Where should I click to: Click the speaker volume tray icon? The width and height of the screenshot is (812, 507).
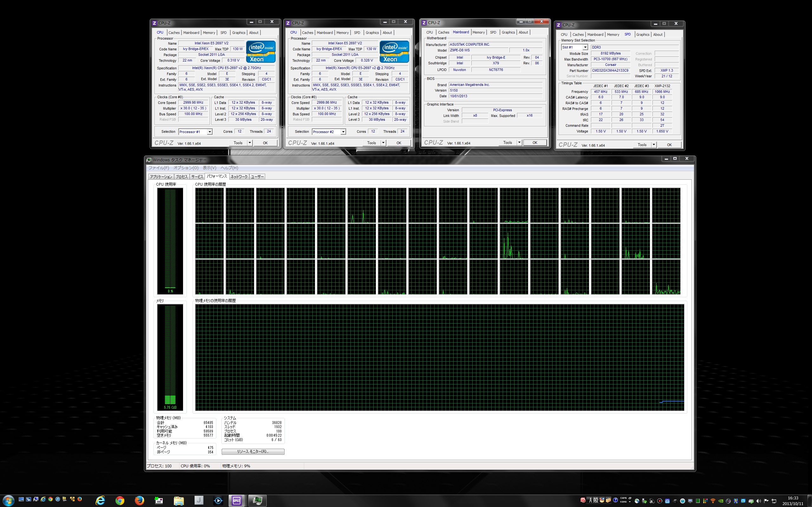(x=759, y=501)
